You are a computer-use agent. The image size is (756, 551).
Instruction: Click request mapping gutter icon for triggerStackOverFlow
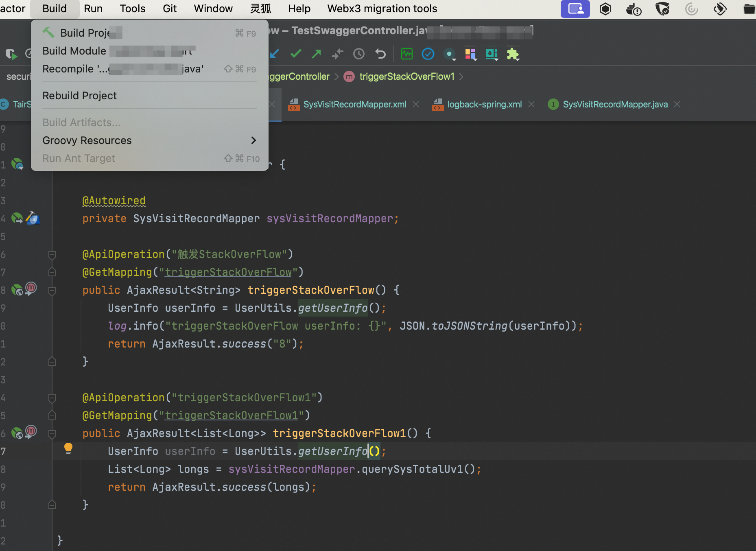pos(31,289)
